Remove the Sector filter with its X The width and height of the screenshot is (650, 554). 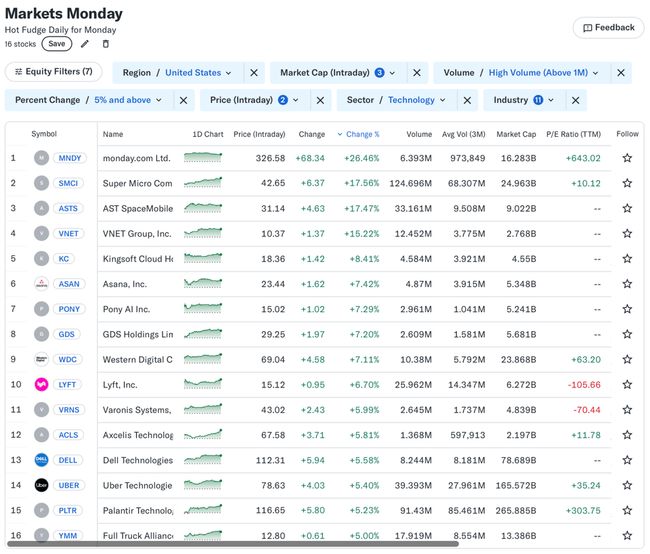[x=468, y=100]
